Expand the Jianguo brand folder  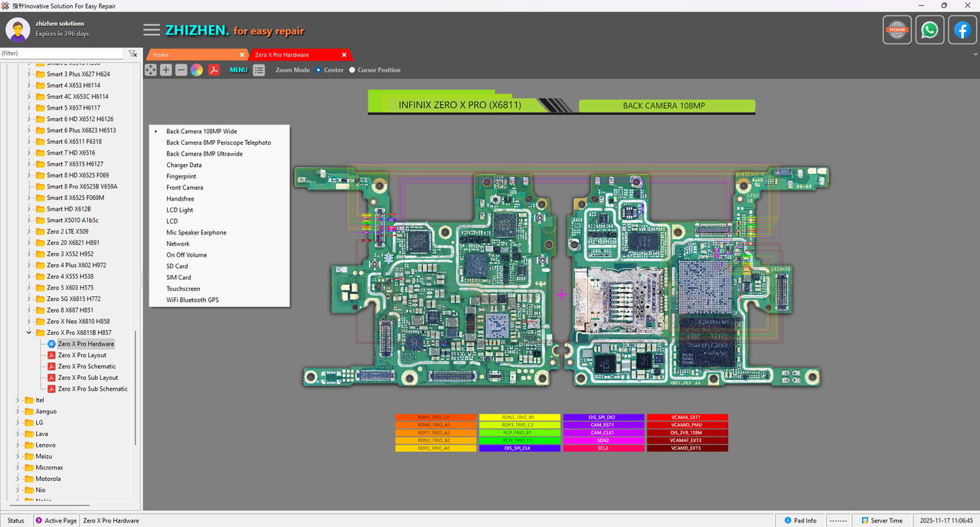tap(18, 411)
